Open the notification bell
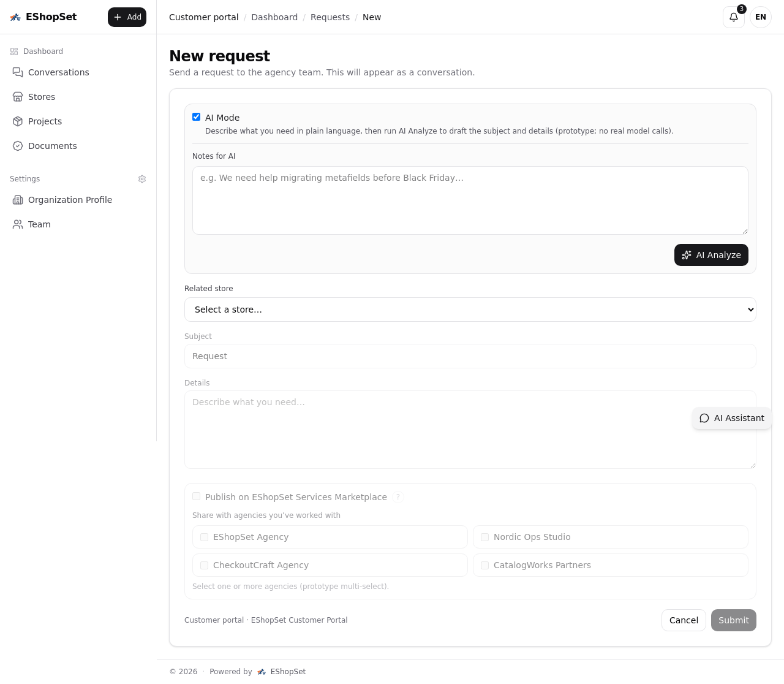 click(733, 17)
